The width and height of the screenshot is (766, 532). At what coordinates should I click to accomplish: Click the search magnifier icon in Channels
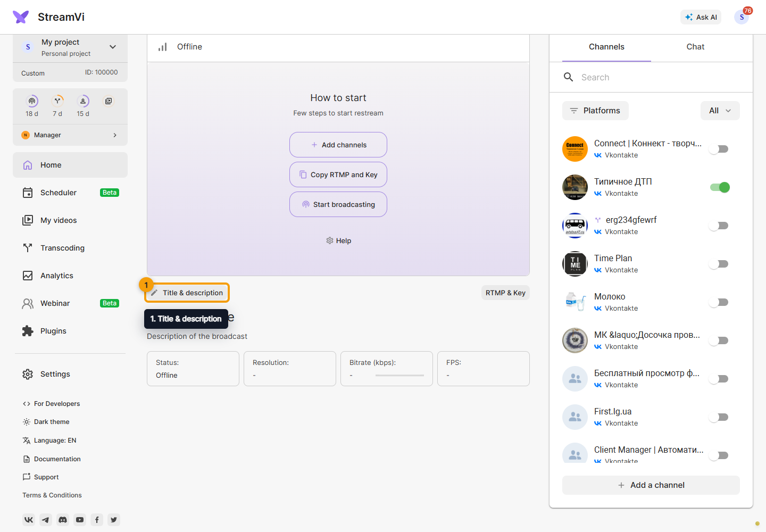click(x=568, y=77)
